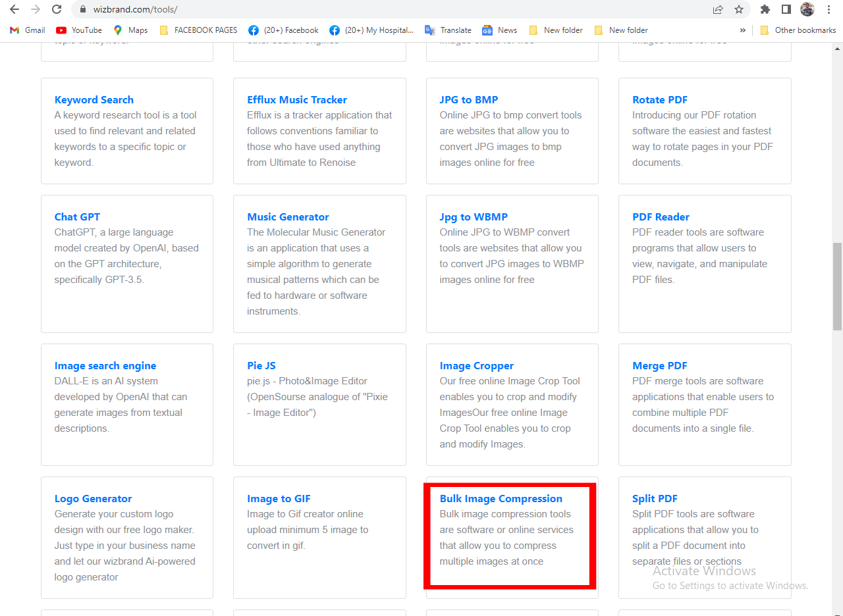Screen dimensions: 843x616
Task: Open the Gmail bookmark
Action: click(28, 30)
